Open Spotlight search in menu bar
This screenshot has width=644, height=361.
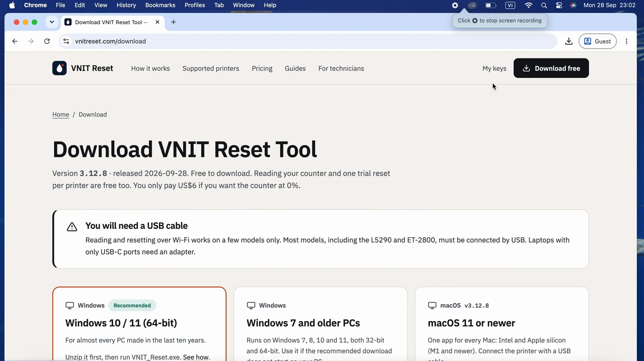(544, 5)
